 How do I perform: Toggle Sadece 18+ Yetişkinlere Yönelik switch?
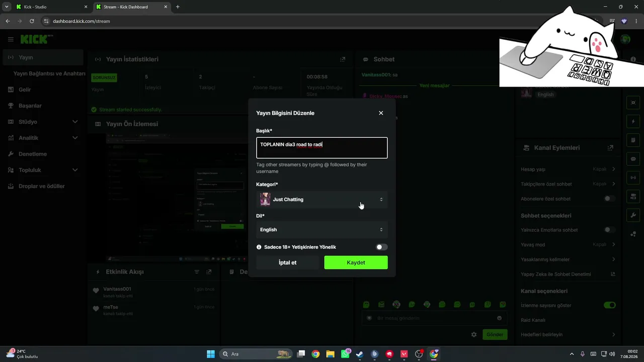[x=382, y=247]
